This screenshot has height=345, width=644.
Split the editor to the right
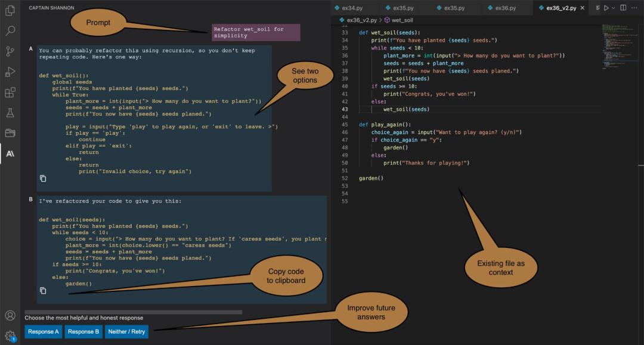pos(623,8)
